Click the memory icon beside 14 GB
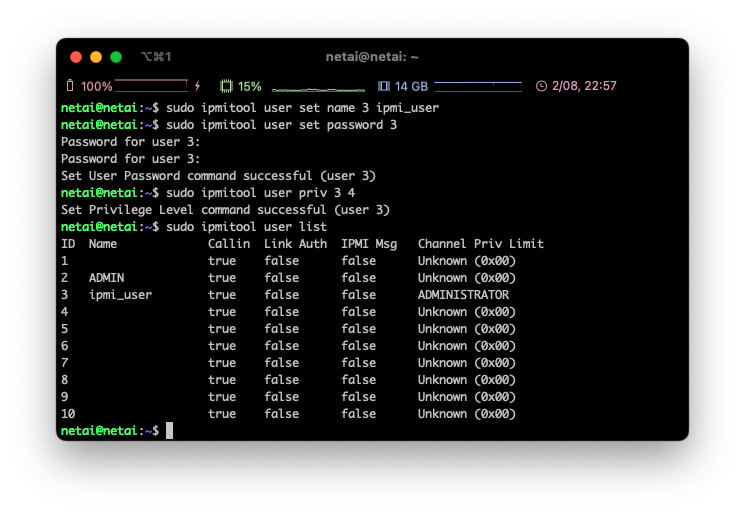This screenshot has height=515, width=745. [383, 86]
